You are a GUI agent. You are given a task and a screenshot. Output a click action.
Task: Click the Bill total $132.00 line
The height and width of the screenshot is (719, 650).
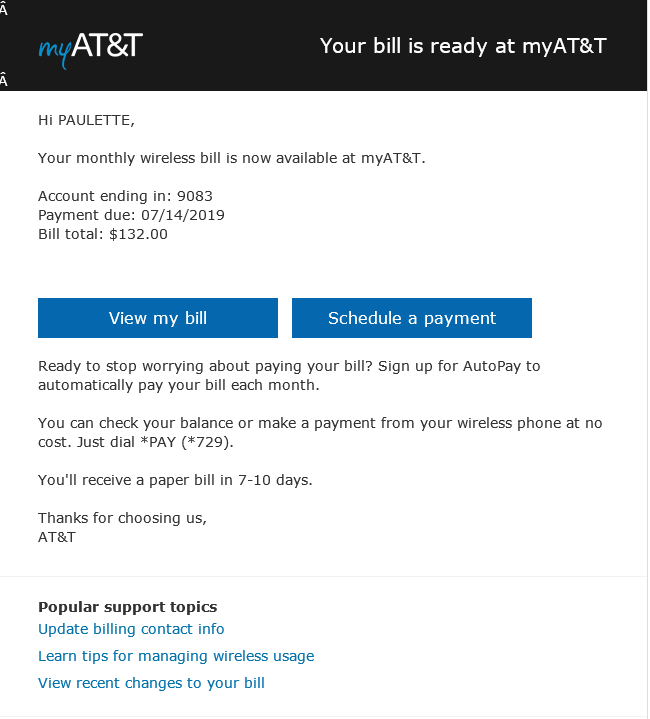click(x=103, y=234)
